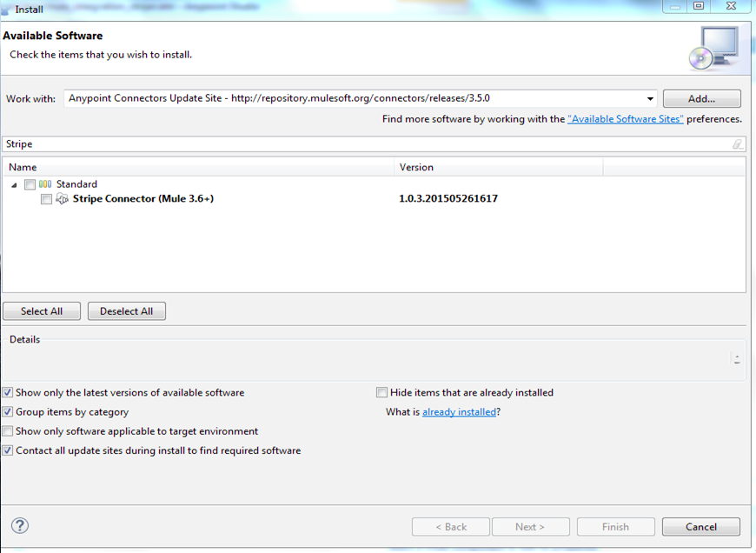This screenshot has height=553, width=756.
Task: Toggle Contact all update sites checkbox
Action: coord(8,450)
